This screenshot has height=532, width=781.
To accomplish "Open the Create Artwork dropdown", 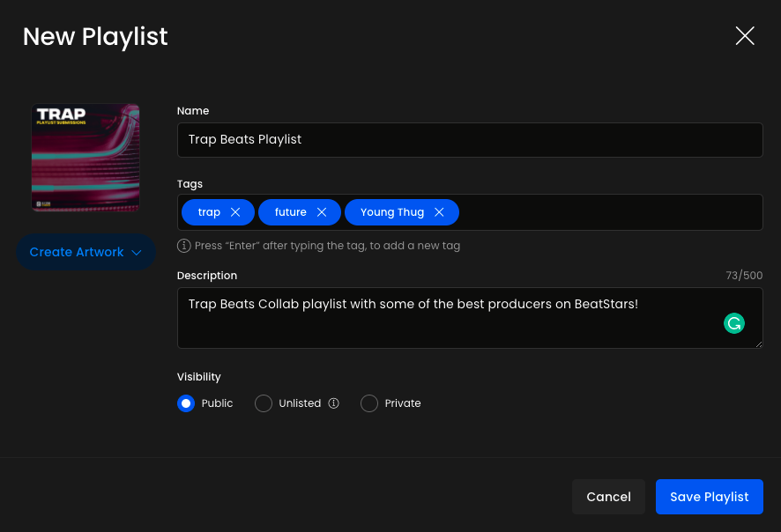I will click(77, 252).
